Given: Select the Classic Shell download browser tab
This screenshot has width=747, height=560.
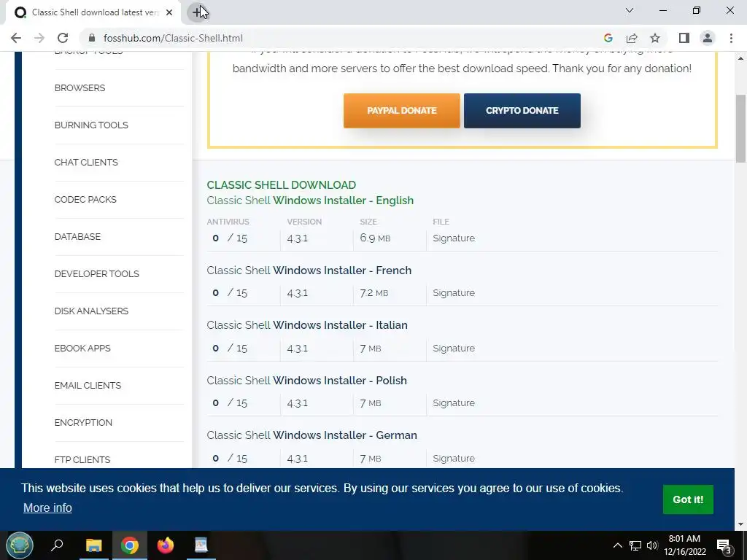Looking at the screenshot, I should [93, 12].
